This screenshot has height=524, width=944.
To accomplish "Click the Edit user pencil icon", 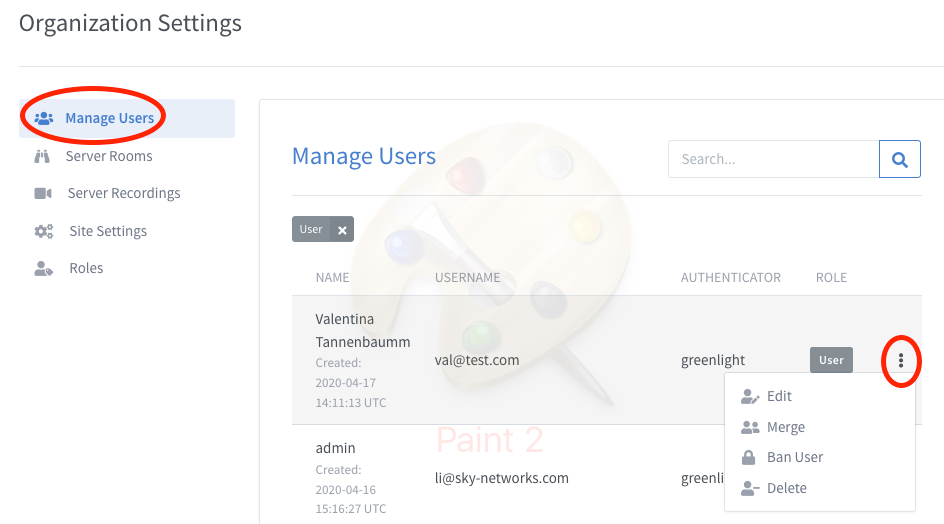I will [750, 396].
